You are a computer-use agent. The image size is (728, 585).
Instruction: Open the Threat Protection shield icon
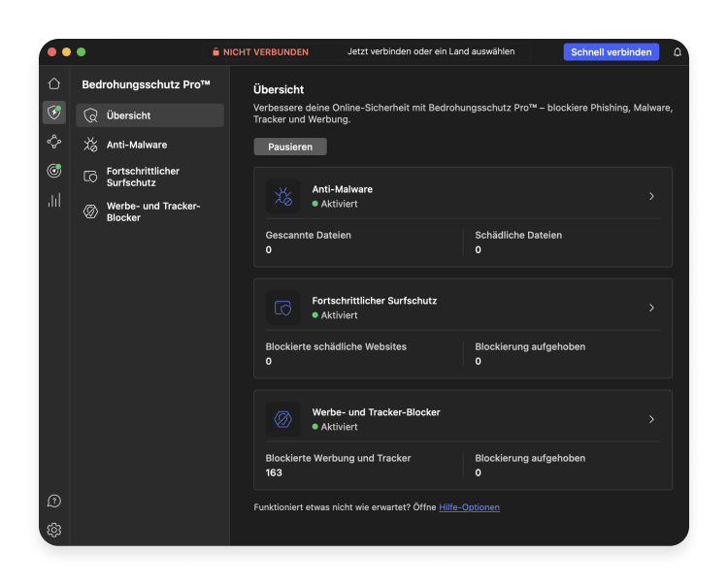[x=54, y=114]
